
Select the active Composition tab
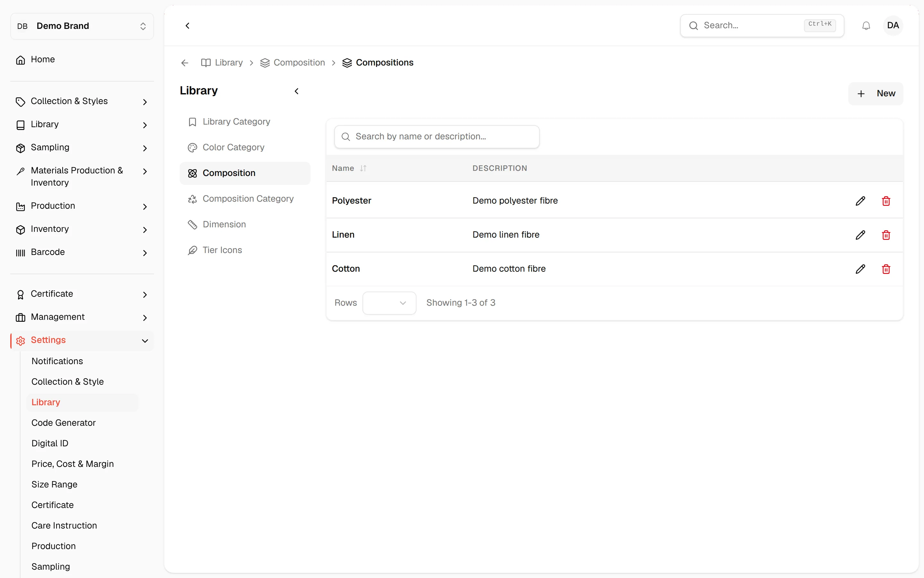point(245,173)
